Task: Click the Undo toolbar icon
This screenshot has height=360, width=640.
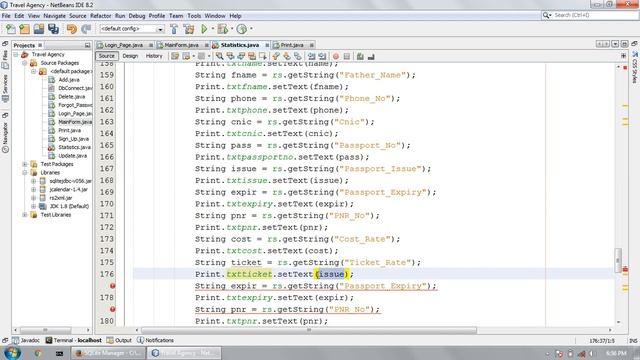Action: [71, 29]
